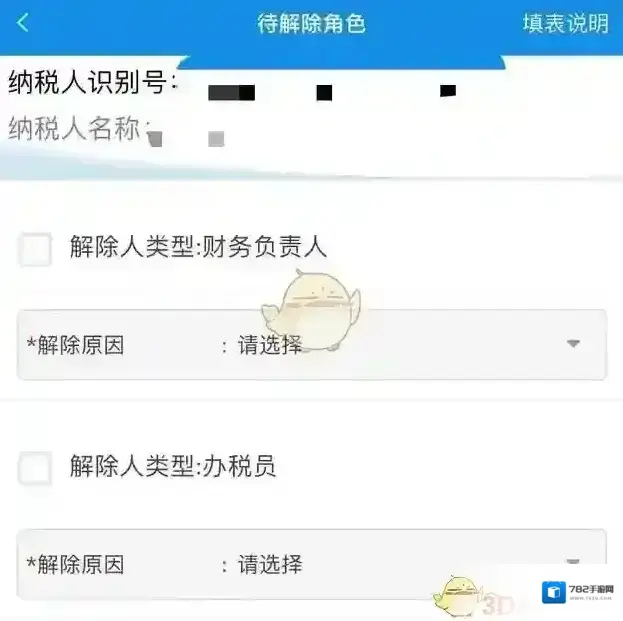The width and height of the screenshot is (623, 621).
Task: Expand the 解除原因 dropdown arrow under 财务负责人
Action: 573,343
